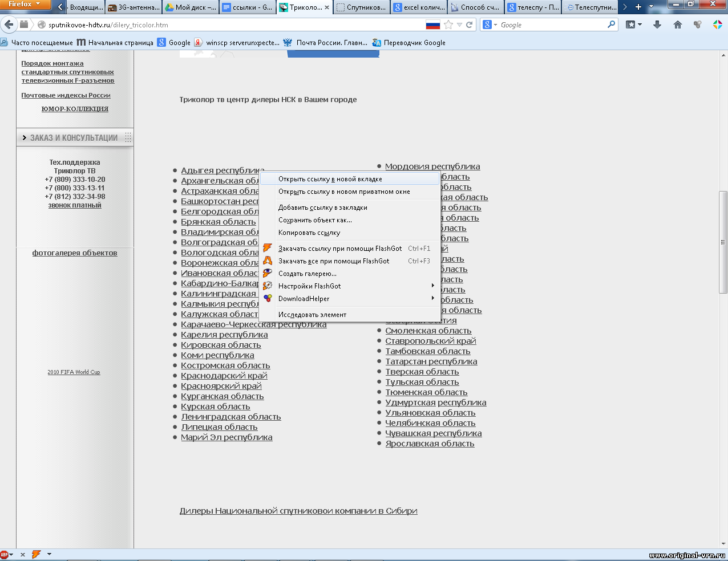Open the winscp serverunxpecte... bookmark

coord(237,43)
